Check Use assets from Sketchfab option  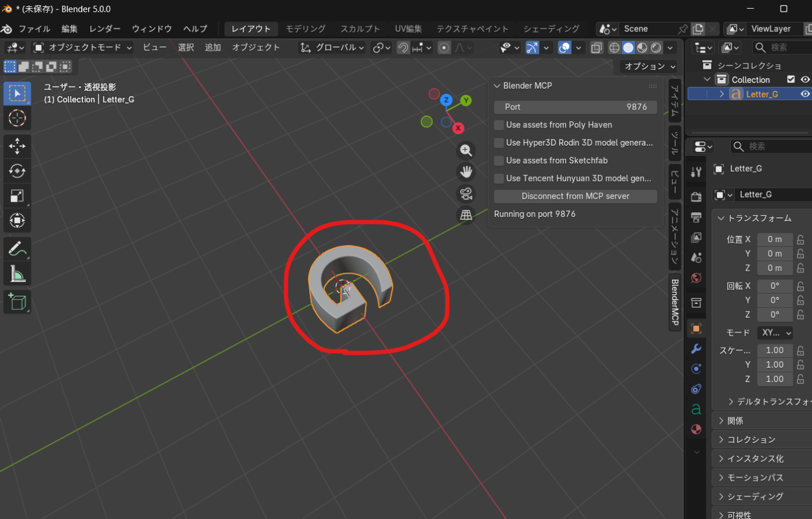(499, 161)
